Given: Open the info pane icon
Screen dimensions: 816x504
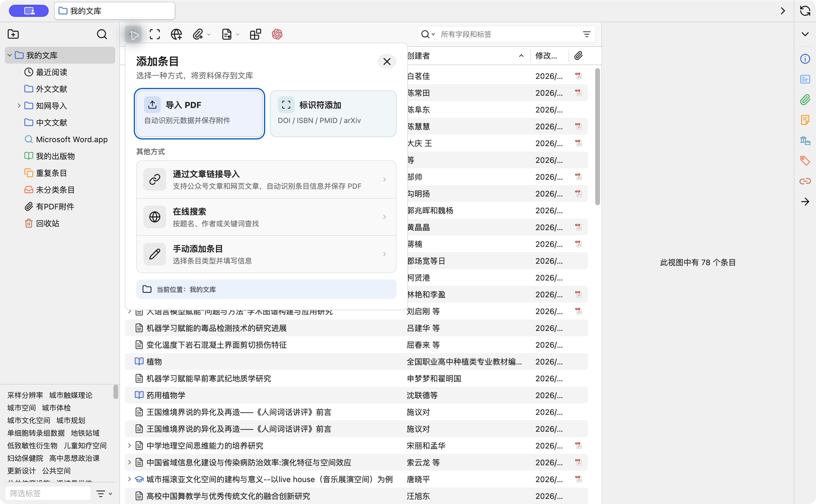Looking at the screenshot, I should 805,59.
